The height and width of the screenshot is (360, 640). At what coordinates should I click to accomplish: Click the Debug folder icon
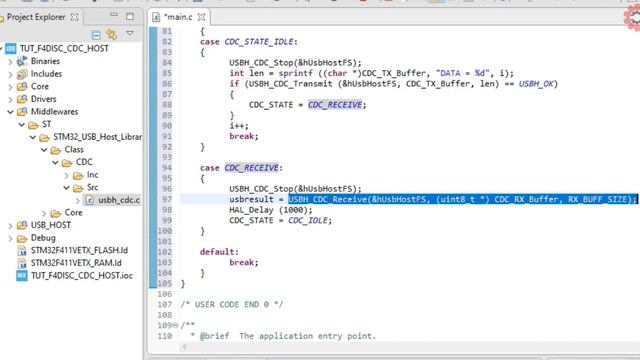[22, 238]
